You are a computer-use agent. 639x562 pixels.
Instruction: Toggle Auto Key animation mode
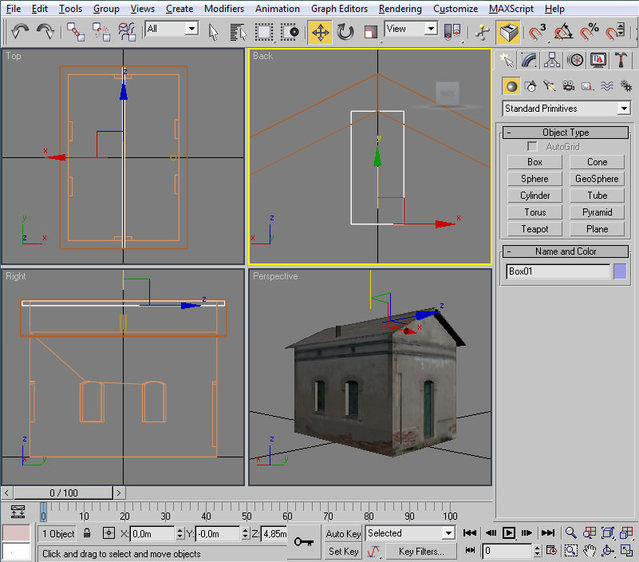[343, 534]
